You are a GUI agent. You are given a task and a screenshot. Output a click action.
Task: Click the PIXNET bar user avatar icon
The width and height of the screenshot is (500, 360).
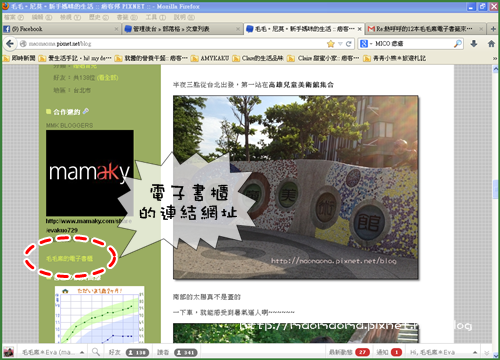tap(8, 352)
